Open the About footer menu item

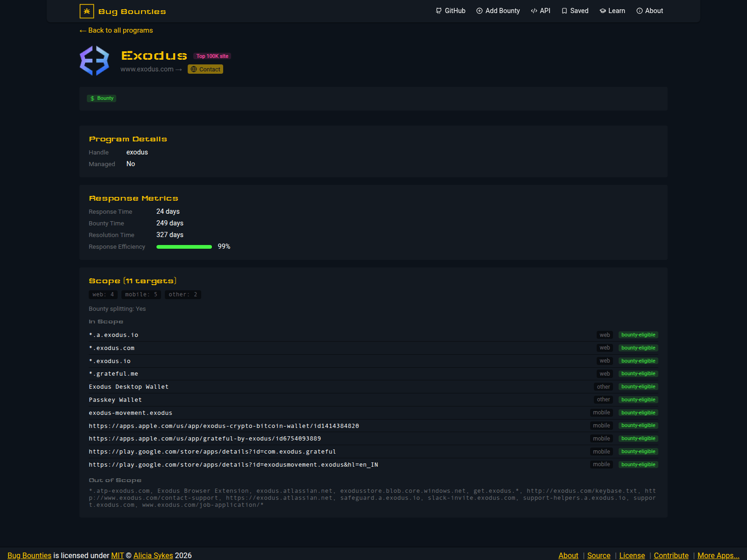tap(568, 555)
